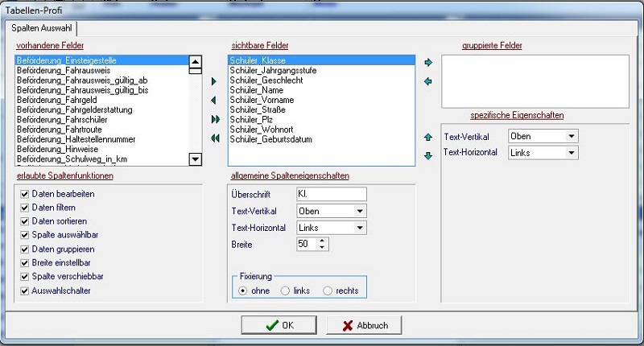
Task: Confirm with OK button
Action: [x=279, y=325]
